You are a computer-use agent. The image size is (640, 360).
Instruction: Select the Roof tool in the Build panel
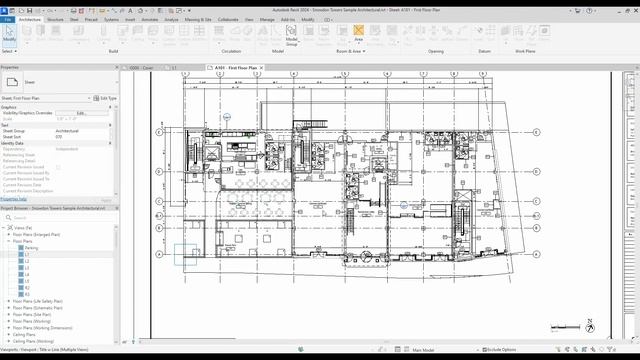pyautogui.click(x=123, y=34)
